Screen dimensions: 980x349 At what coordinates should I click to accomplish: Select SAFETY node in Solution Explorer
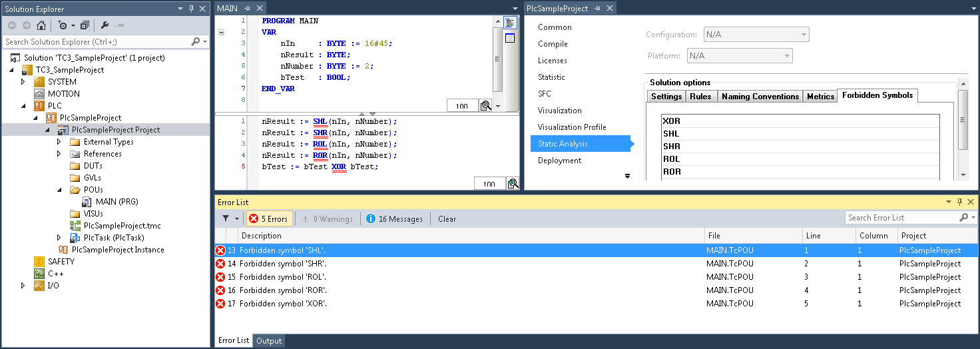(61, 262)
